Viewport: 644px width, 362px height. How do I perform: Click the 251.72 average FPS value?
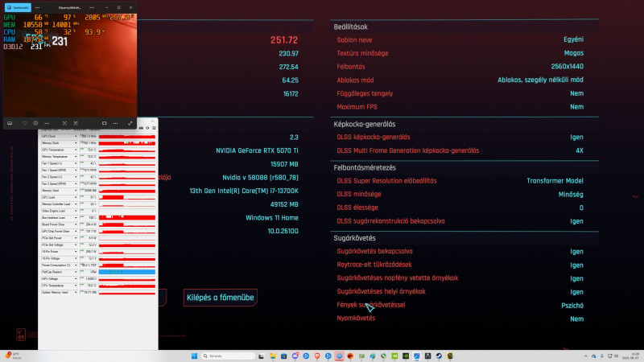point(284,40)
